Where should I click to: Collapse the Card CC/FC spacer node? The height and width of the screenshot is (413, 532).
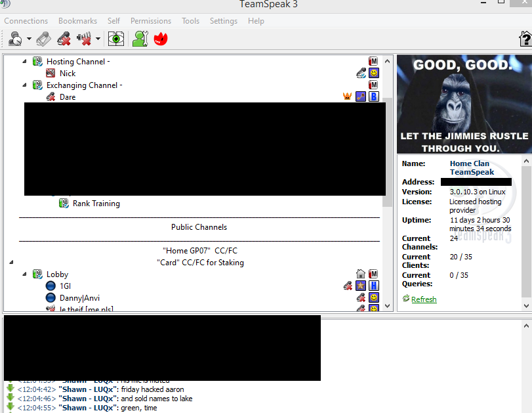[11, 262]
